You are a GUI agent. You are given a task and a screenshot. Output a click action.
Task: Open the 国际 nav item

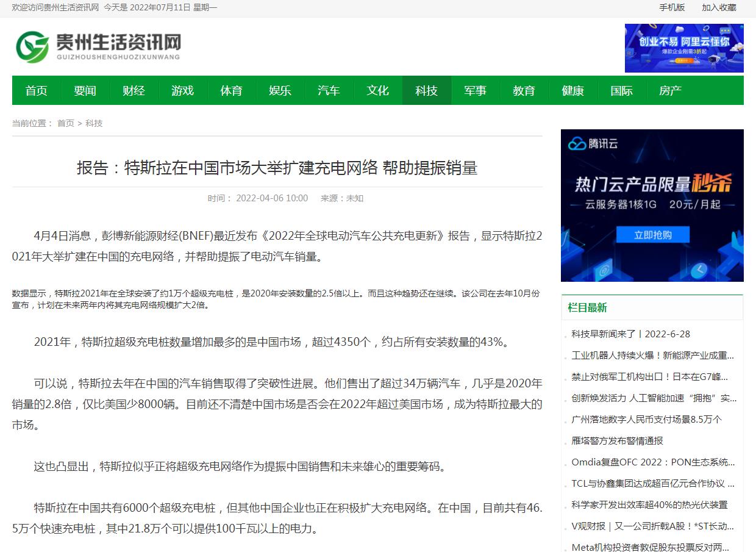pos(622,90)
